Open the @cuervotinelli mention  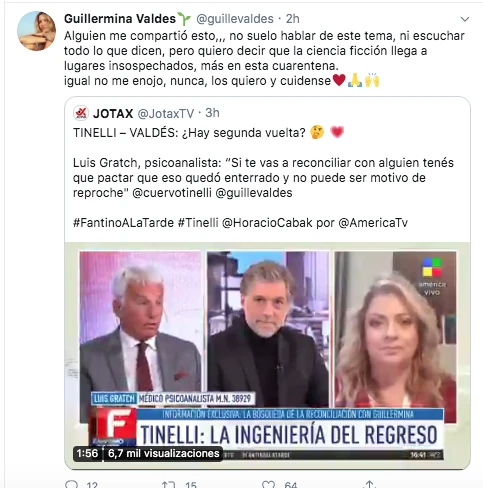pyautogui.click(x=172, y=193)
